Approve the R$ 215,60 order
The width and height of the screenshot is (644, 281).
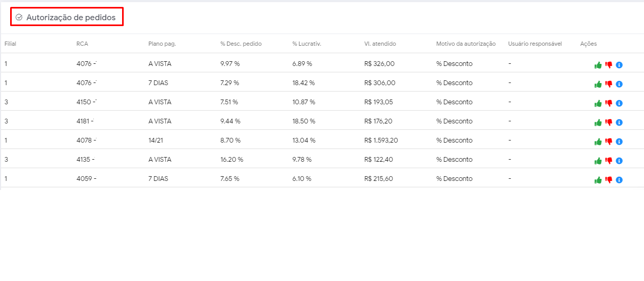[598, 180]
